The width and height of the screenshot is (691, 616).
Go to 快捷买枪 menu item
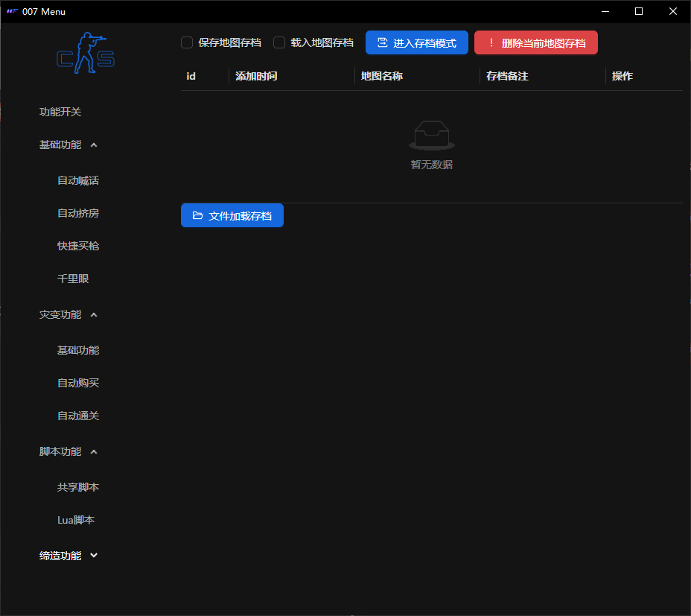coord(78,246)
